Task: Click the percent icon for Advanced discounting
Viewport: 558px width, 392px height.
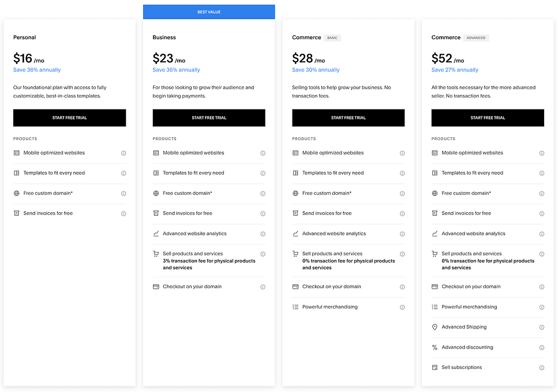Action: pos(435,347)
